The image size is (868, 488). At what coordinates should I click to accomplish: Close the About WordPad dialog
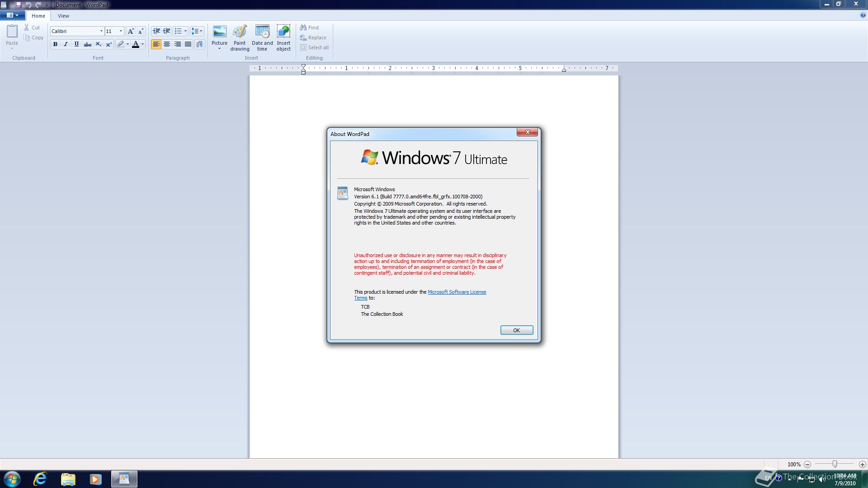tap(527, 132)
